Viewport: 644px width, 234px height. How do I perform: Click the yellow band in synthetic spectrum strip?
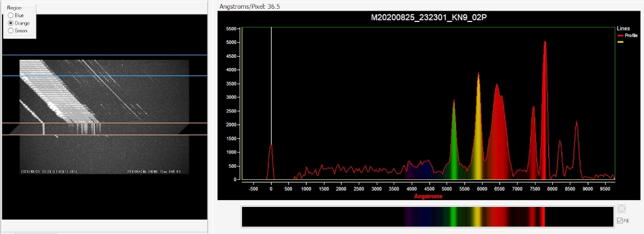(477, 217)
